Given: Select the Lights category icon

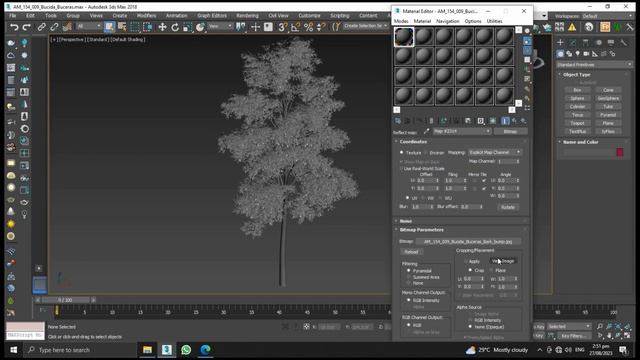Looking at the screenshot, I should [578, 54].
